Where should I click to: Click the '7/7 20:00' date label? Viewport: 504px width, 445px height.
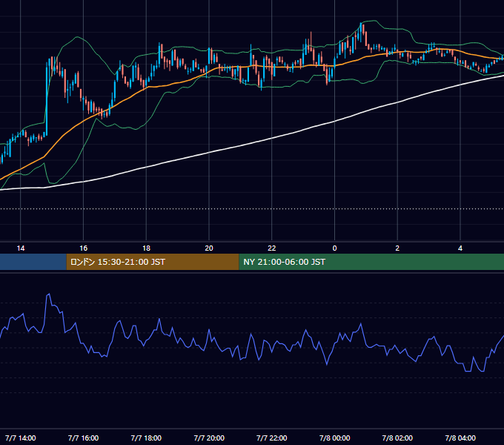(x=209, y=438)
